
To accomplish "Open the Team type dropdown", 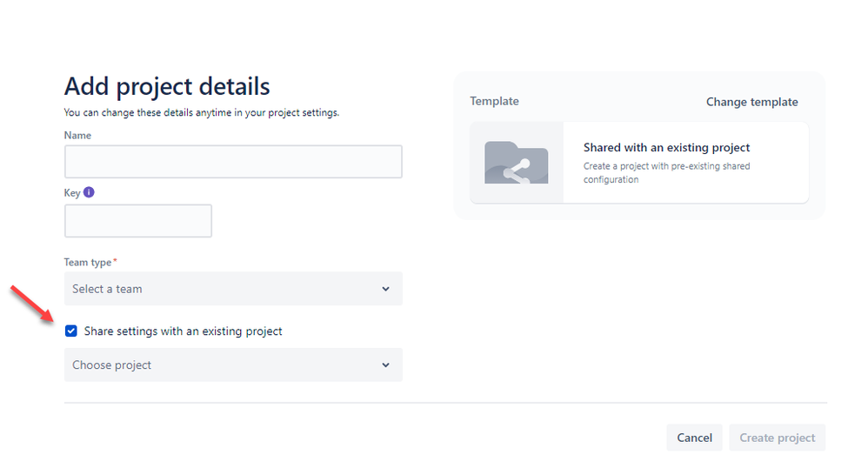I will pyautogui.click(x=233, y=289).
